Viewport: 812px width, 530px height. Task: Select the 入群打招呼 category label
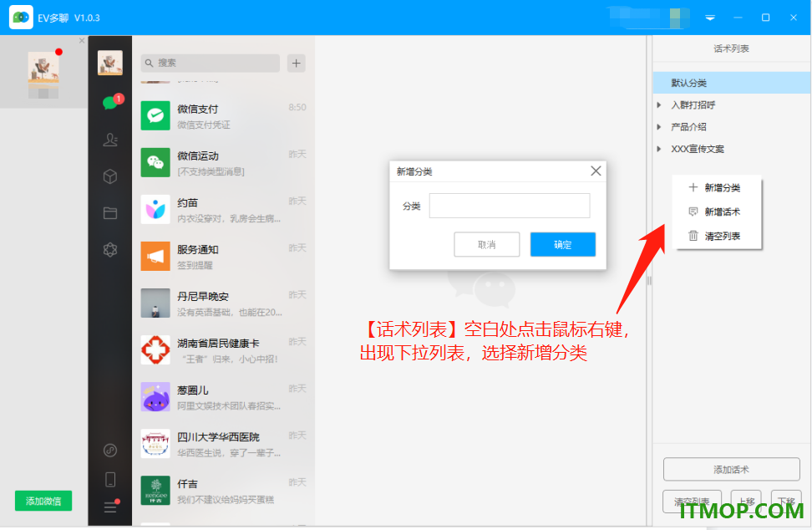point(693,105)
